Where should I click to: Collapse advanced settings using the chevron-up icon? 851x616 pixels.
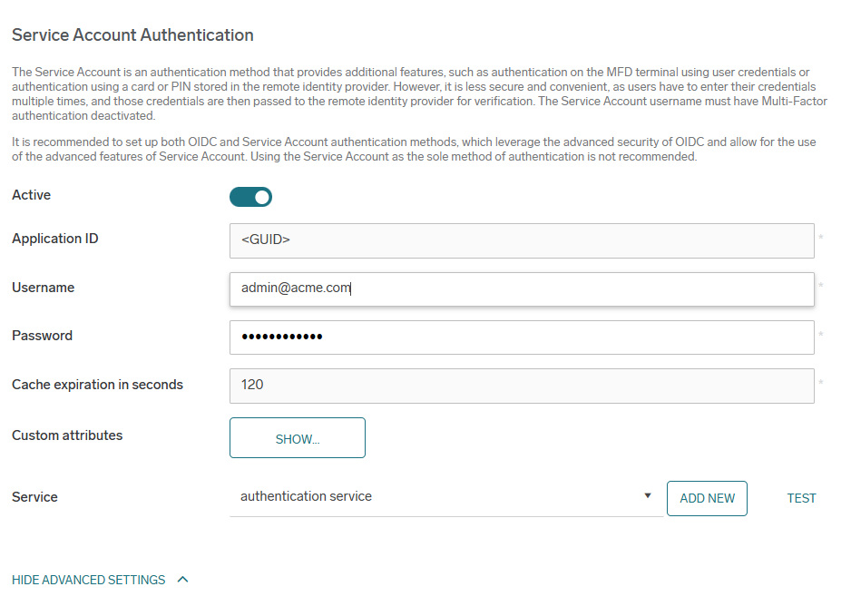pyautogui.click(x=182, y=580)
